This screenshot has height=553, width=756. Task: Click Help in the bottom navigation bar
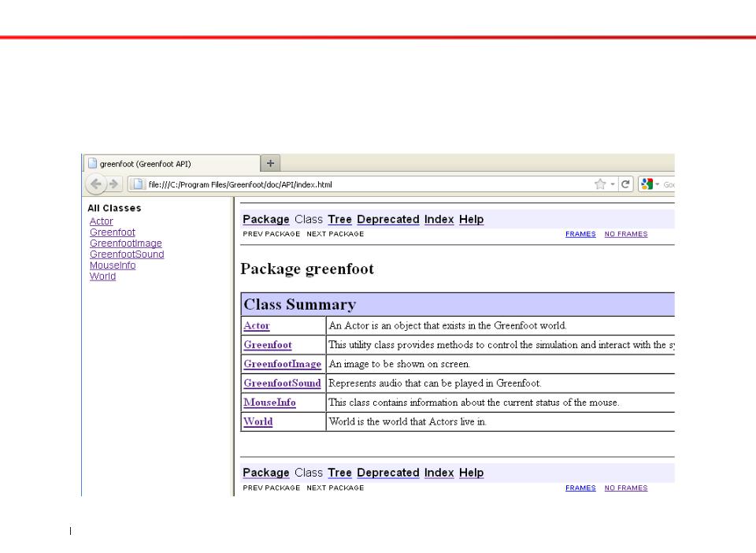(472, 473)
